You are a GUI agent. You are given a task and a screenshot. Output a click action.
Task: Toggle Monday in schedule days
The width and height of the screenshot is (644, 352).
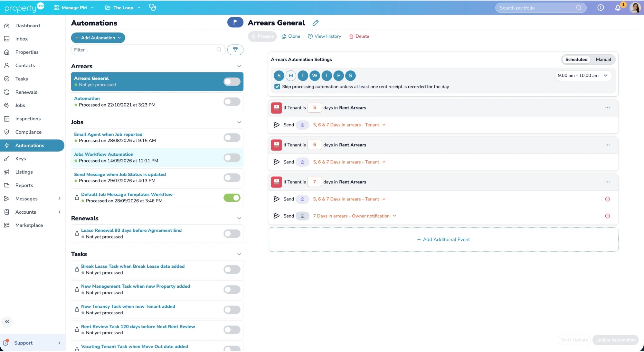click(291, 76)
